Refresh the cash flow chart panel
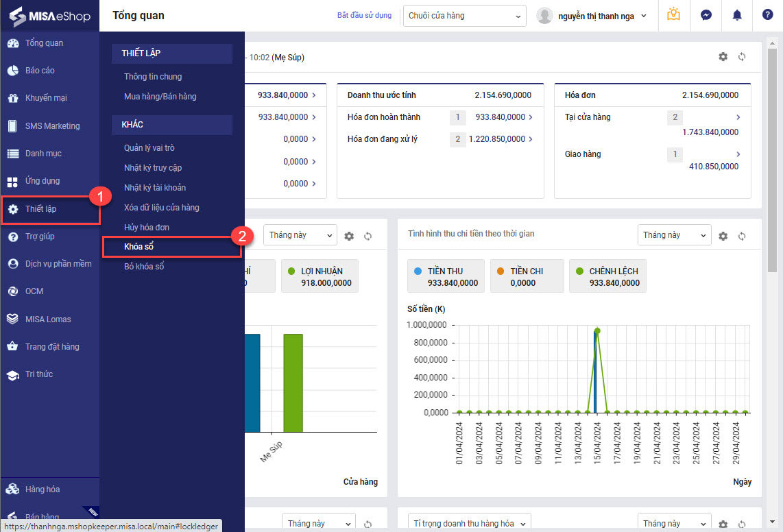Screen dimensions: 783x532 tap(742, 236)
